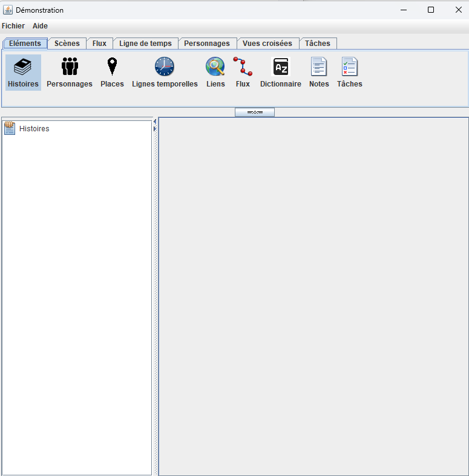Open the Personnages people icon
469x476 pixels.
70,67
